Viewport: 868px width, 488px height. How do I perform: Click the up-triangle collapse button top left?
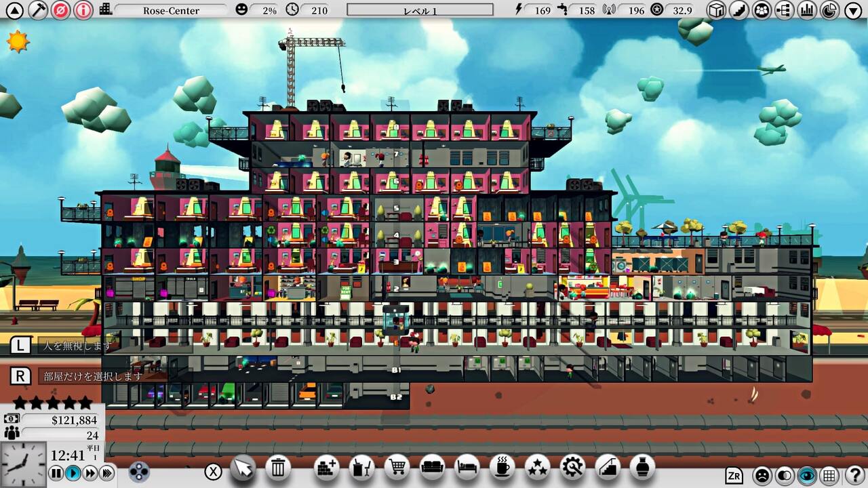tap(14, 10)
